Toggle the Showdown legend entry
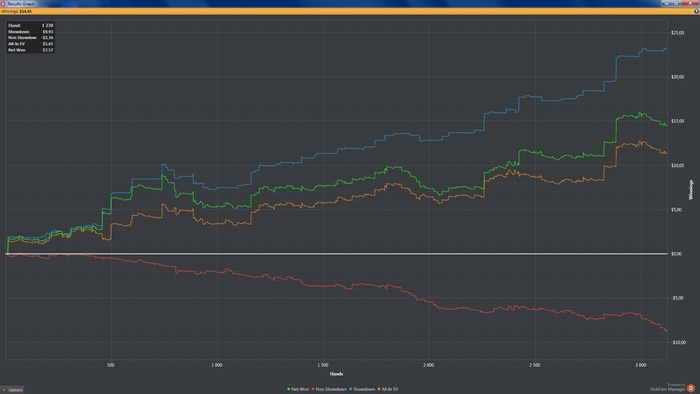Screen dimensions: 700x394 [362, 390]
